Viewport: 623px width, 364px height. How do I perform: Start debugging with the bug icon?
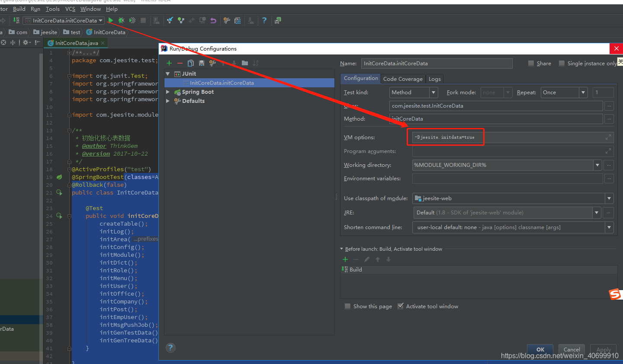122,20
